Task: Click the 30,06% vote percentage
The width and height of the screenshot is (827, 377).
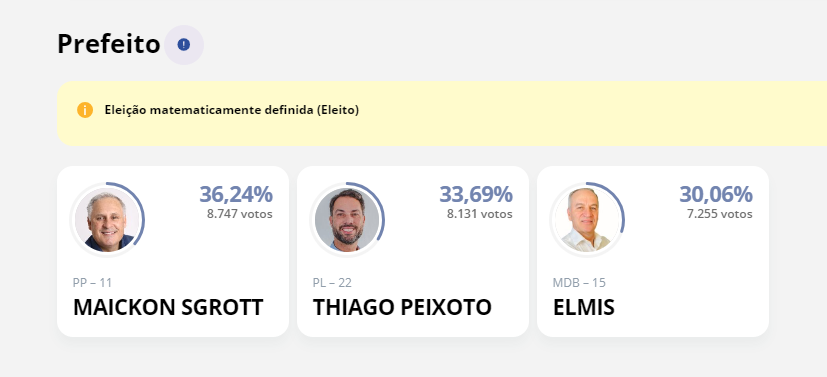Action: (x=716, y=194)
